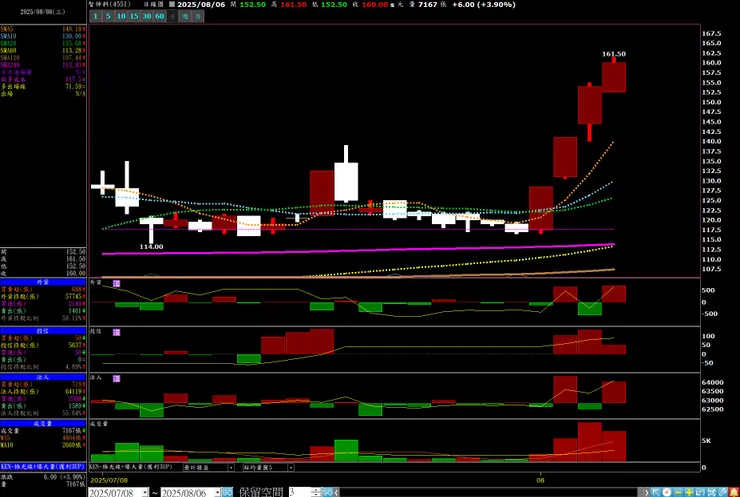Select the 10-minute timeframe button
The height and width of the screenshot is (497, 740).
[121, 16]
